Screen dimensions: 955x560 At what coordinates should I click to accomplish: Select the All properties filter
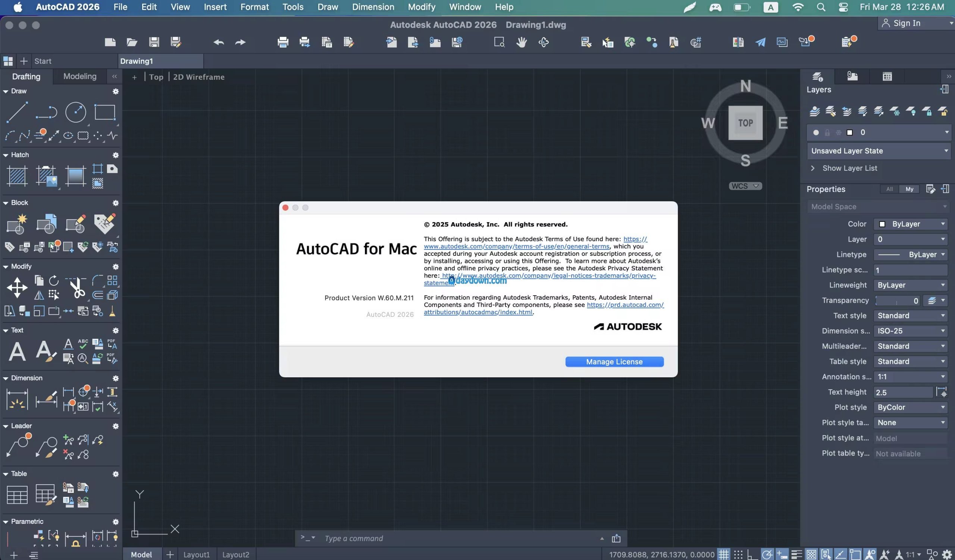coord(889,189)
